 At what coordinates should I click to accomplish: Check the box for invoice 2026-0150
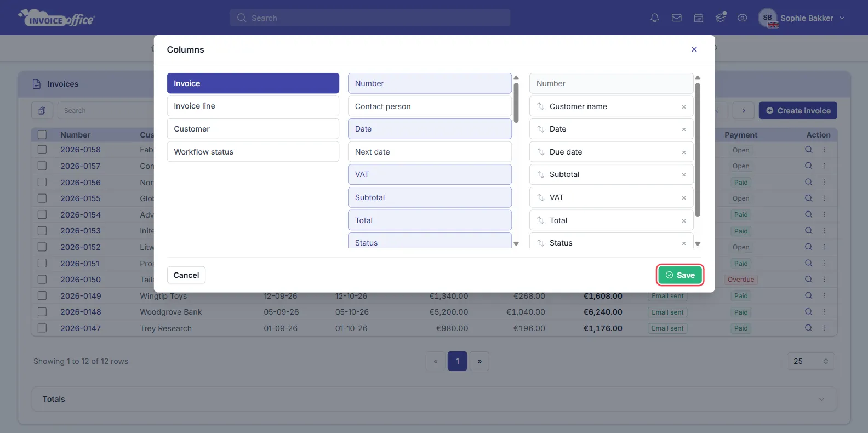pyautogui.click(x=42, y=279)
